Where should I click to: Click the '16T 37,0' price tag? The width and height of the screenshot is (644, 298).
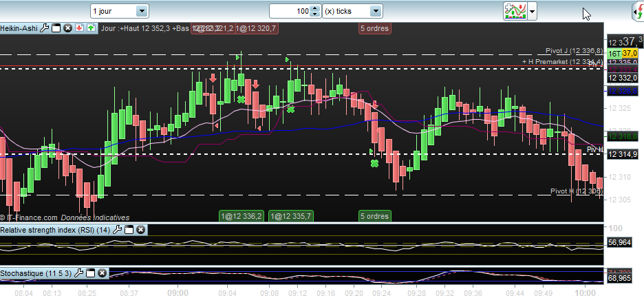coord(623,54)
